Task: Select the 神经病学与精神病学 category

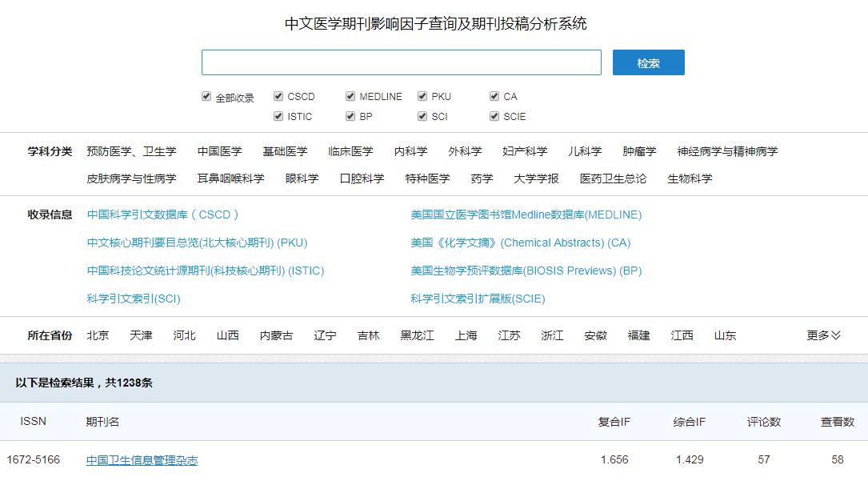Action: point(727,151)
